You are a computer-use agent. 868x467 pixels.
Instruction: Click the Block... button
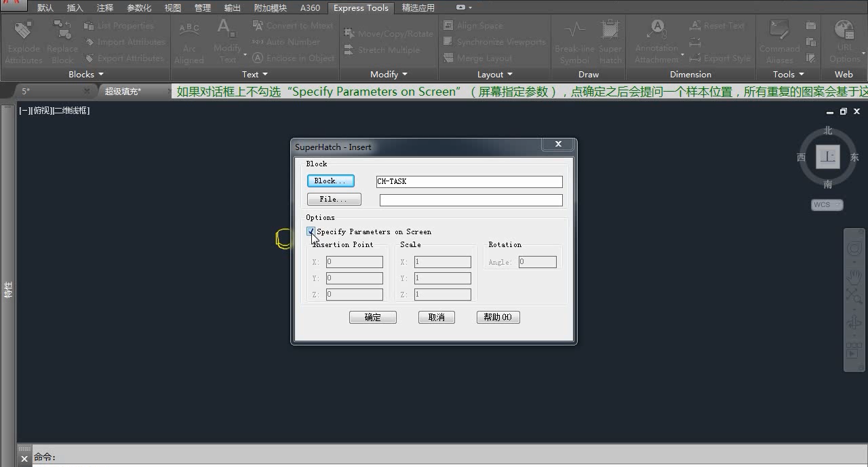point(331,181)
